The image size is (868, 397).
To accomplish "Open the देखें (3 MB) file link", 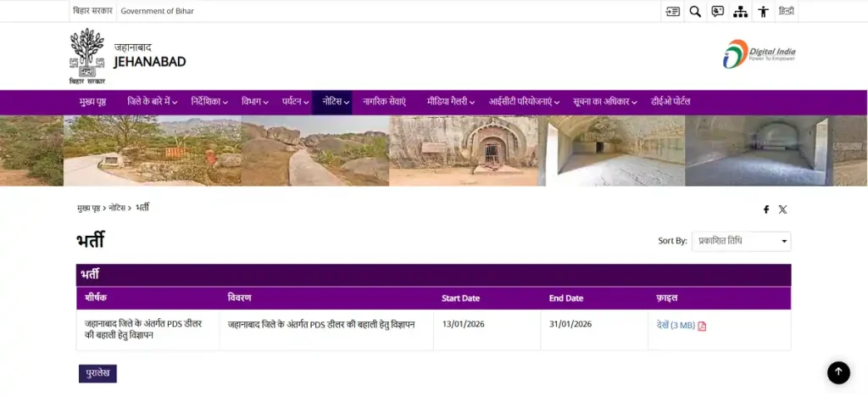I will tap(676, 326).
